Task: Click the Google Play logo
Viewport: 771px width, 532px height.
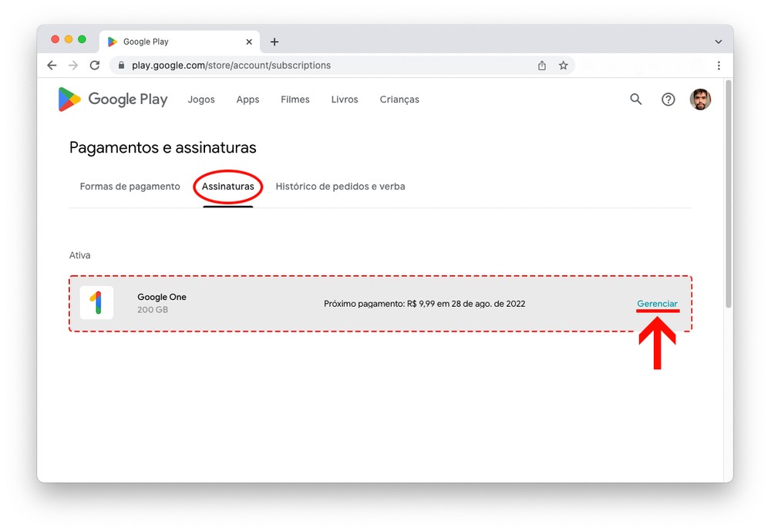Action: tap(113, 99)
